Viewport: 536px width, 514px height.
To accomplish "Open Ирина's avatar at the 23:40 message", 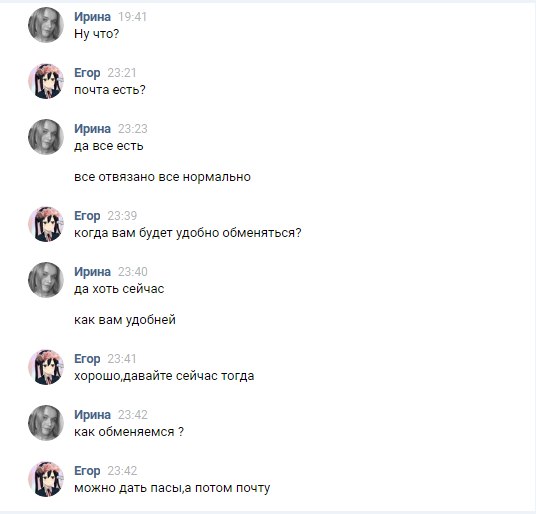I will pos(46,280).
